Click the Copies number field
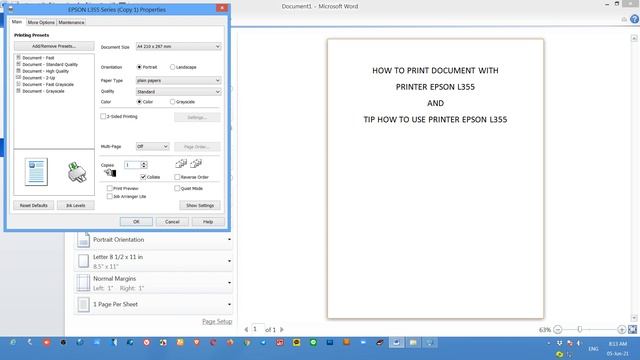Viewport: 640px width, 360px height. coord(132,165)
